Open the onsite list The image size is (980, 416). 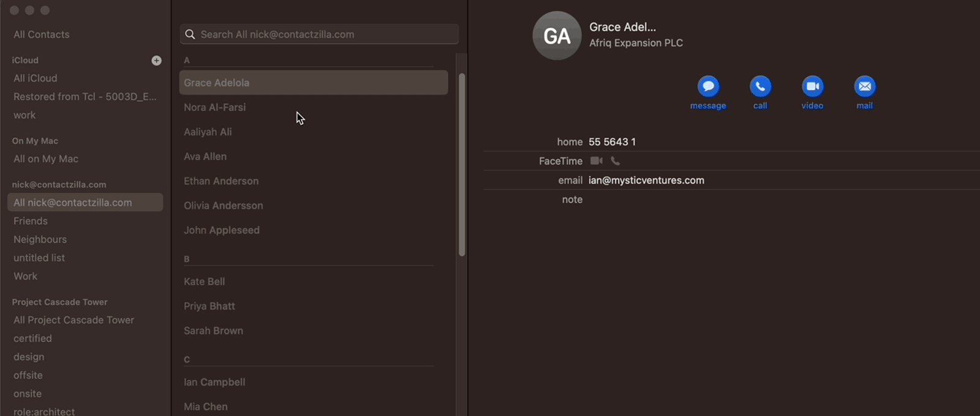coord(28,393)
